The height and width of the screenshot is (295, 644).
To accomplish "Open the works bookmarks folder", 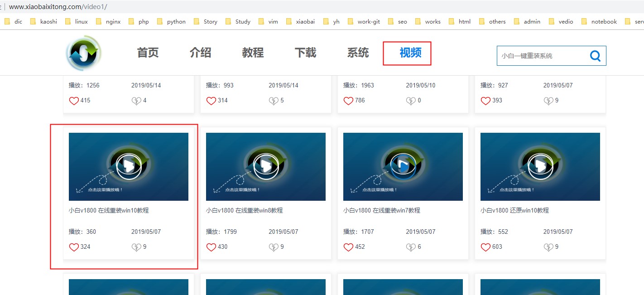I will tap(428, 21).
